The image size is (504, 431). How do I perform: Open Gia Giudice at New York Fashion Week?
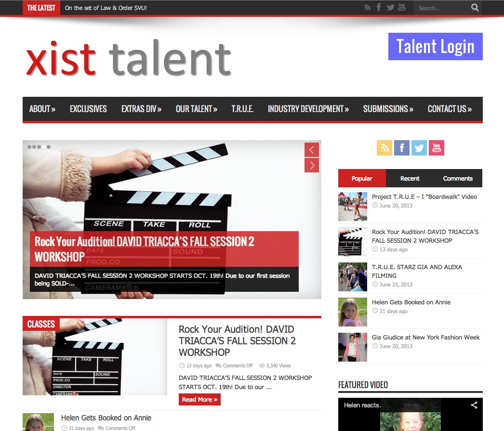click(425, 337)
